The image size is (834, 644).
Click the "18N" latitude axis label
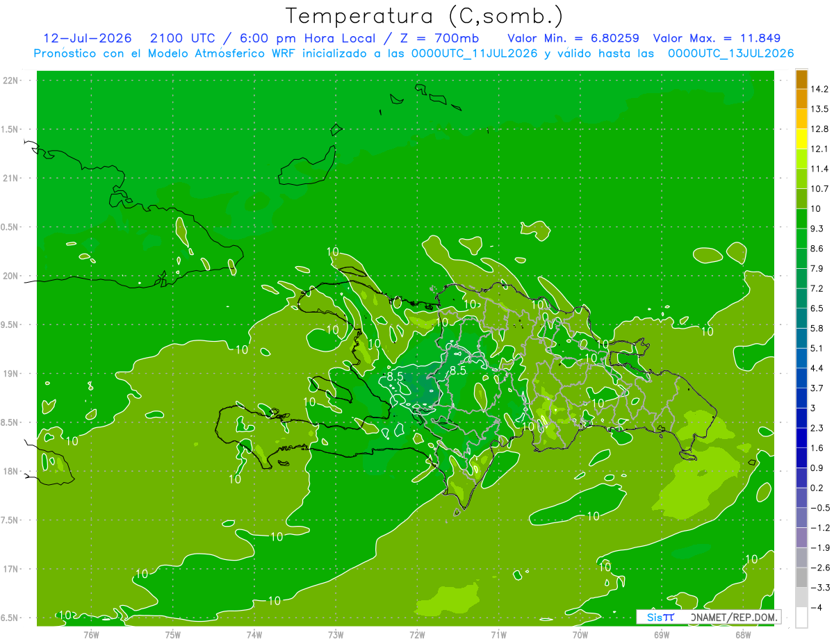[11, 471]
